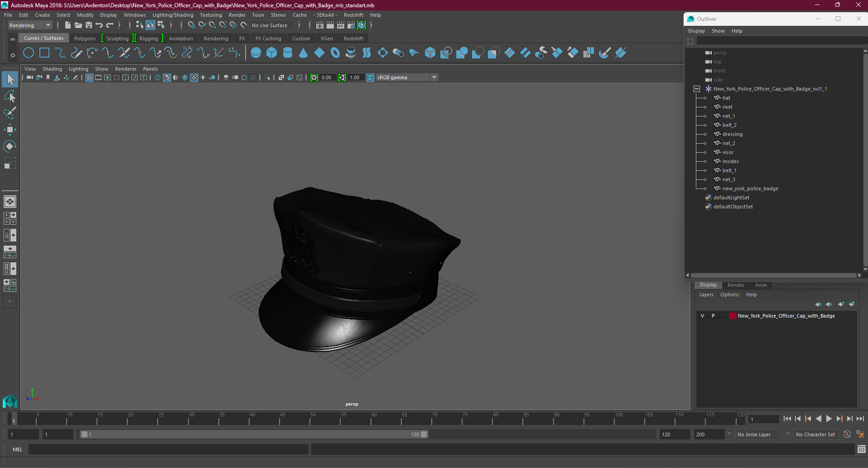This screenshot has height=468, width=868.
Task: Choose the Scale tool in toolbox
Action: [10, 163]
